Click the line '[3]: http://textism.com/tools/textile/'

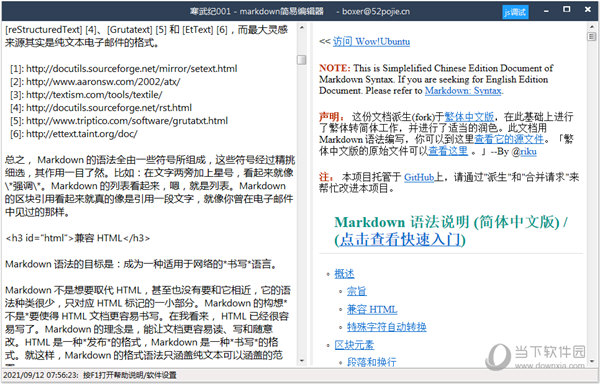86,94
